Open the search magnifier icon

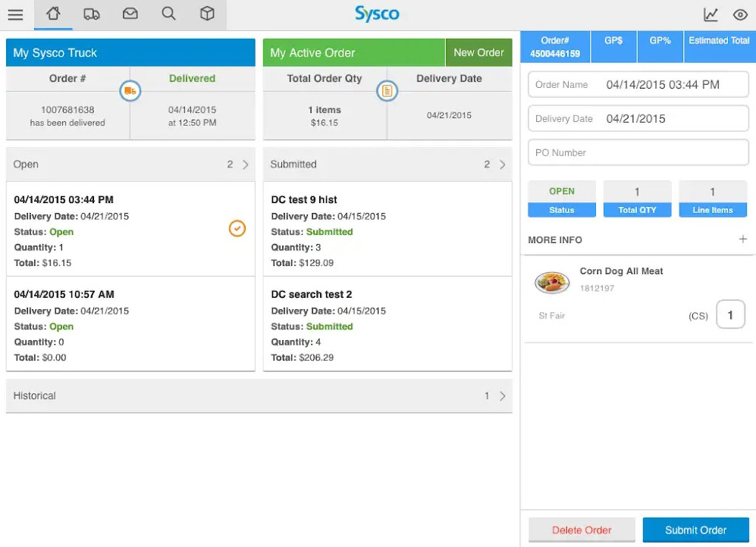(169, 14)
